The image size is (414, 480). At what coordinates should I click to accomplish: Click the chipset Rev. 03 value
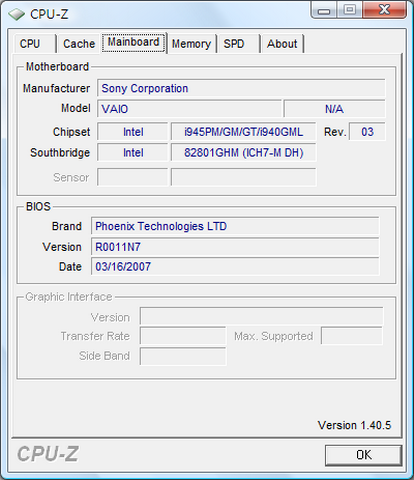click(x=367, y=132)
